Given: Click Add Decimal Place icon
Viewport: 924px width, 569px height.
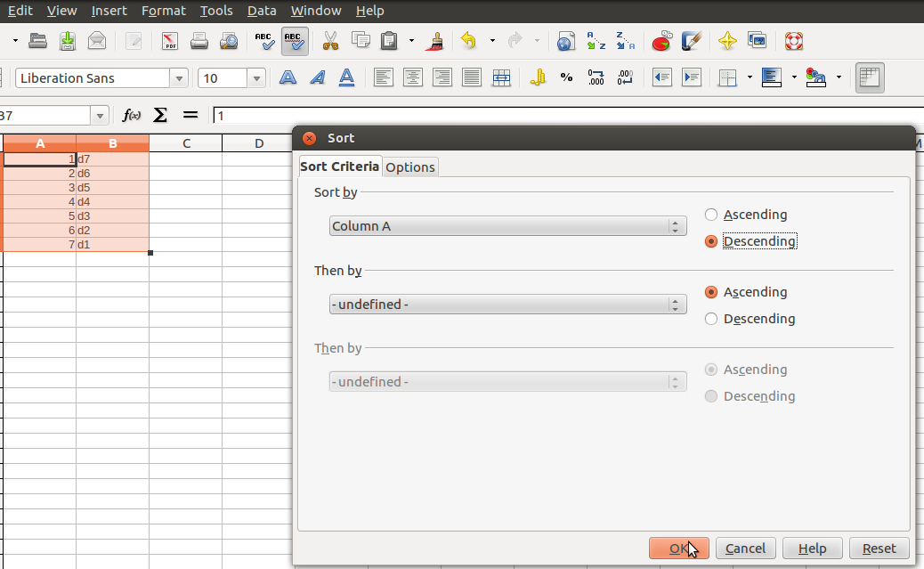Looking at the screenshot, I should coord(596,77).
